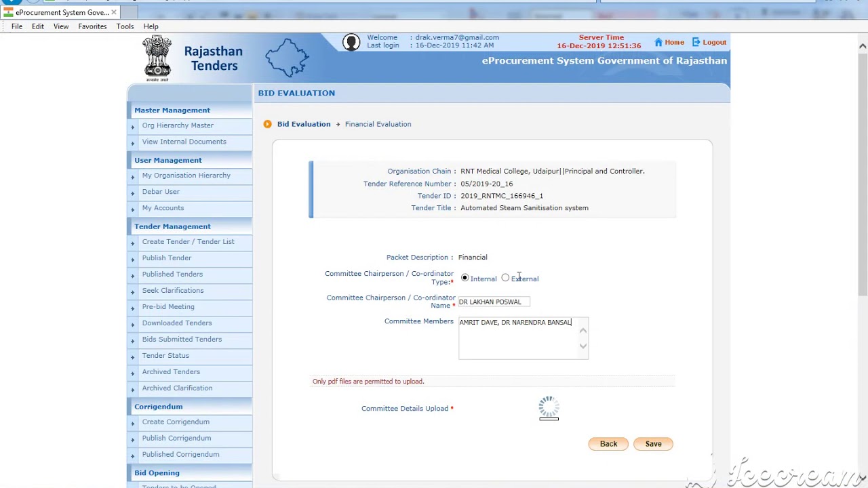
Task: Open the Edit menu
Action: (x=38, y=26)
